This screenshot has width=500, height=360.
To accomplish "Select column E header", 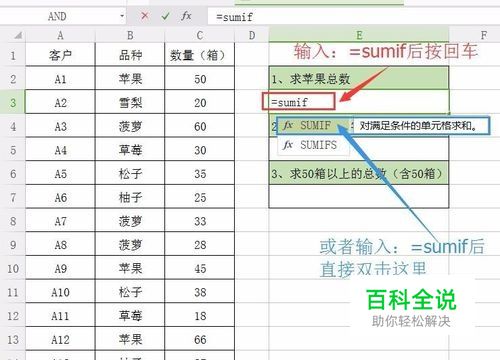I will 359,35.
